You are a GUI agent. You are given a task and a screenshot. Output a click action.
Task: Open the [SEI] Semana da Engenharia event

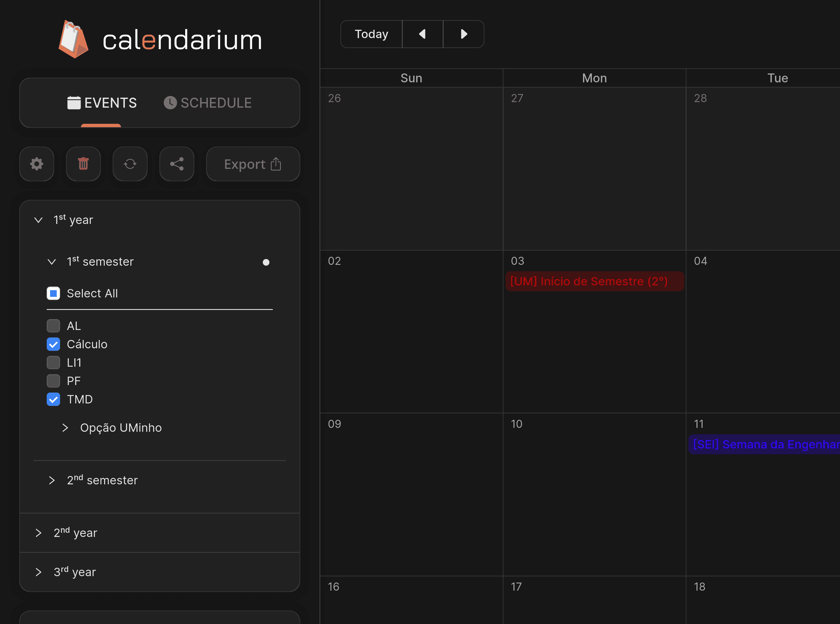coord(764,444)
